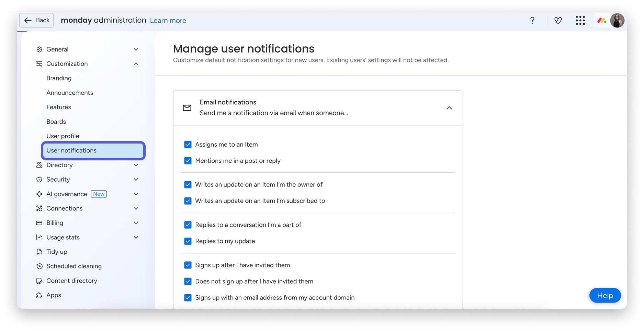Image resolution: width=644 pixels, height=331 pixels.
Task: Open the nine-dot apps grid
Action: point(580,20)
